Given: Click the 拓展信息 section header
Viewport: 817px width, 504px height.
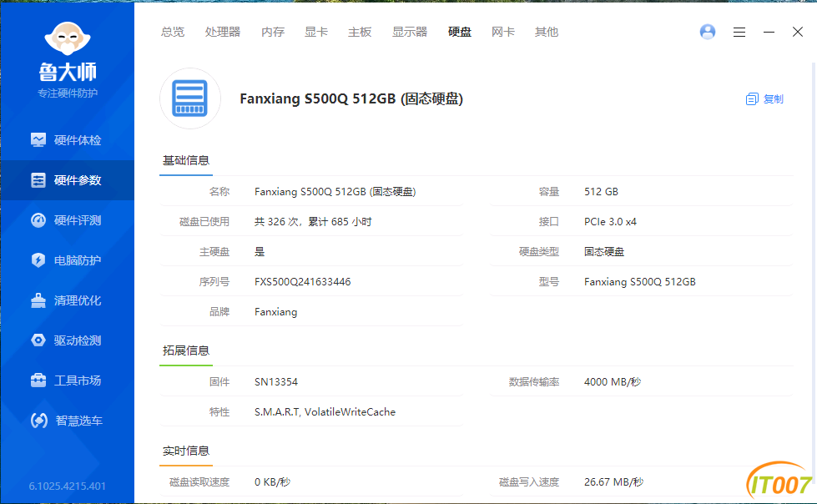Looking at the screenshot, I should click(x=186, y=350).
